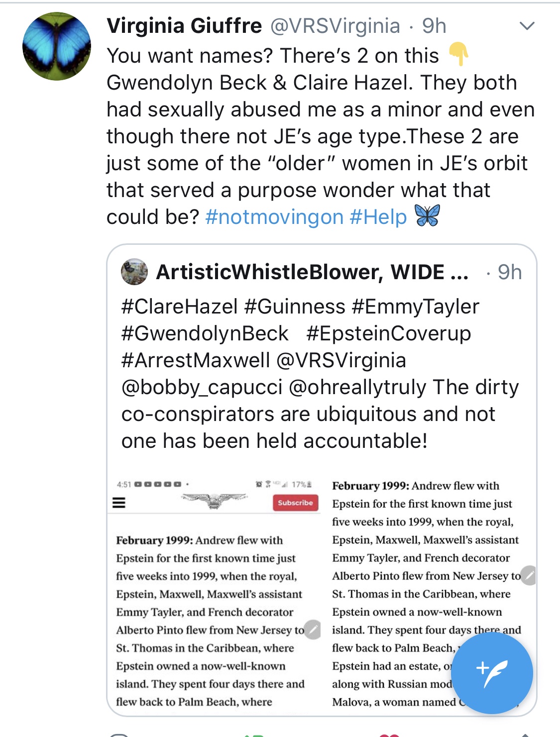Click the 9h timestamp beside @VRSVirginia
Image resolution: width=560 pixels, height=737 pixels.
pos(434,26)
